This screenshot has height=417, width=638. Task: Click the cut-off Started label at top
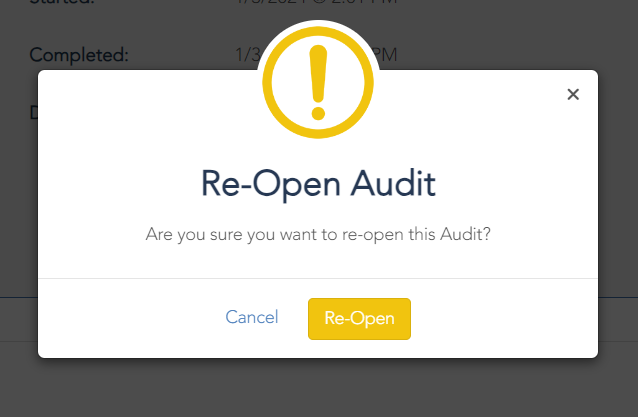click(x=62, y=2)
